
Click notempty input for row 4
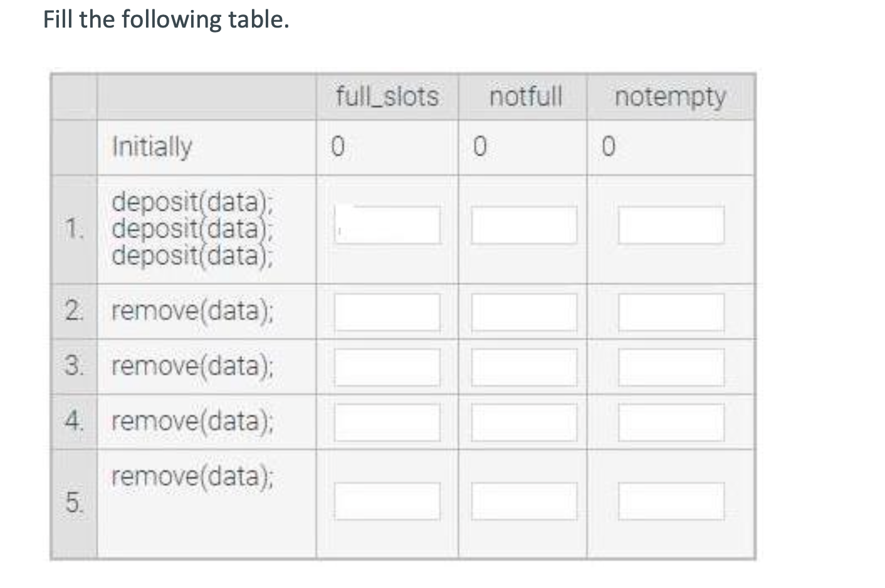point(671,422)
